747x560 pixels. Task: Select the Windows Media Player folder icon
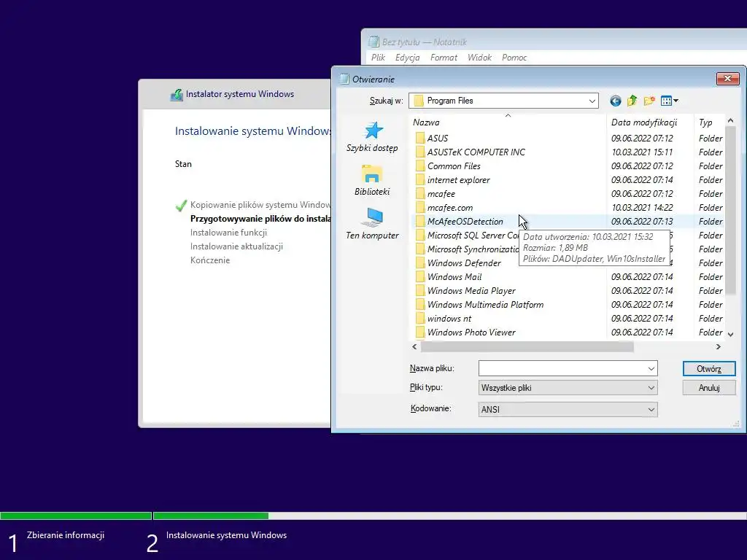419,290
